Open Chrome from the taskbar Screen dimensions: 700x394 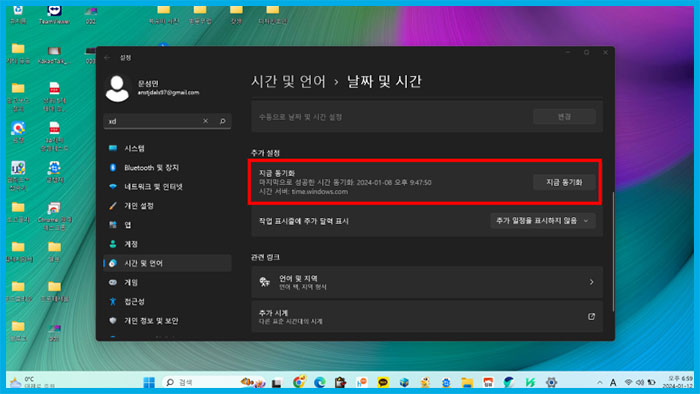299,382
